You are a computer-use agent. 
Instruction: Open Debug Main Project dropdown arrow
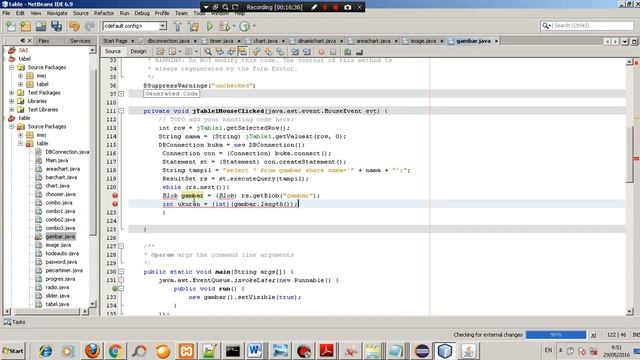(234, 27)
